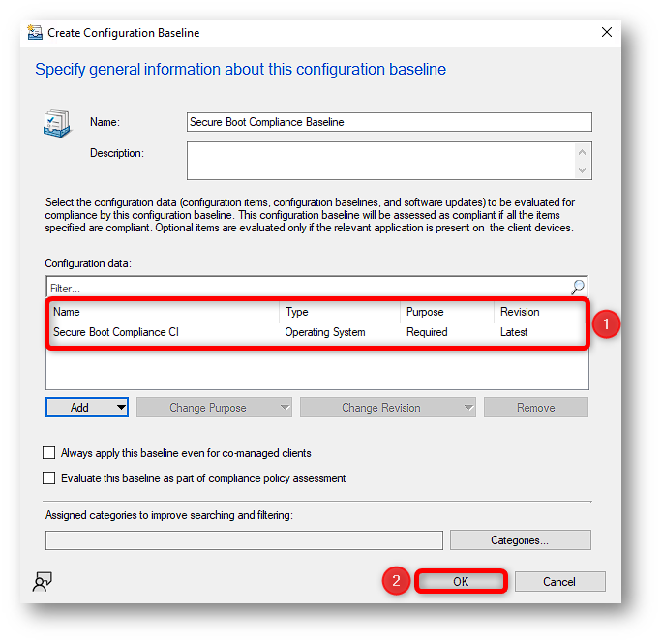Viewport: 662px width, 644px height.
Task: Select the Secure Boot Compliance CI row
Action: click(x=316, y=332)
